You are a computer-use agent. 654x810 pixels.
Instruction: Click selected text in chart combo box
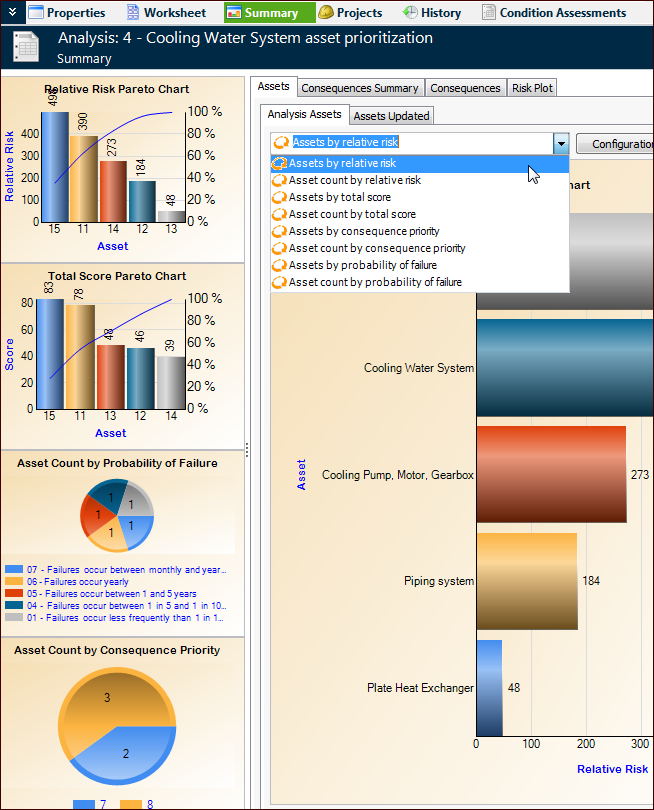pyautogui.click(x=346, y=142)
